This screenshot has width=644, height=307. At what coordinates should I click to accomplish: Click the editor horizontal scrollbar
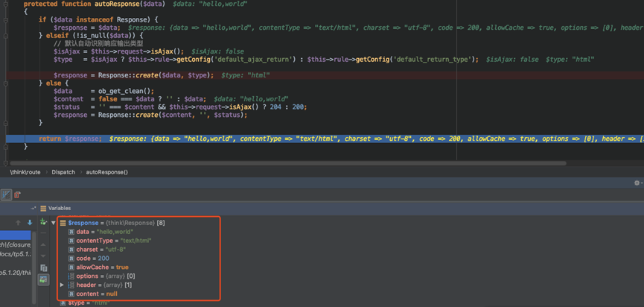point(288,163)
